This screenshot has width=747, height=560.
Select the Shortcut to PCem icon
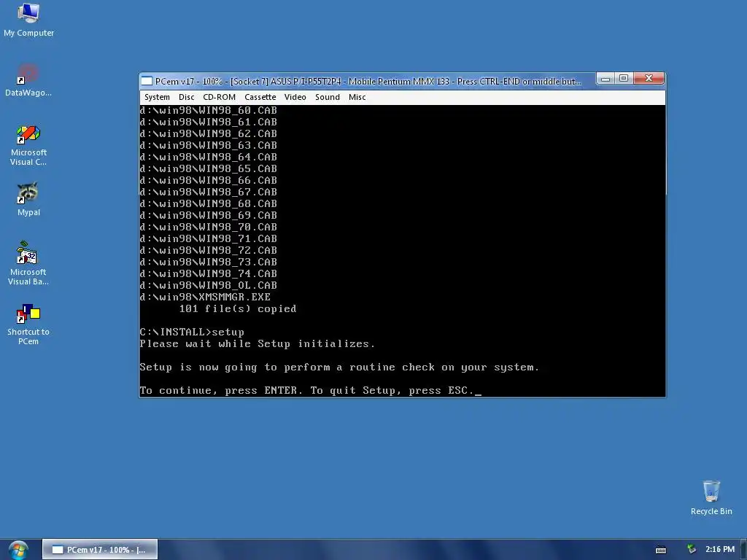pos(28,324)
